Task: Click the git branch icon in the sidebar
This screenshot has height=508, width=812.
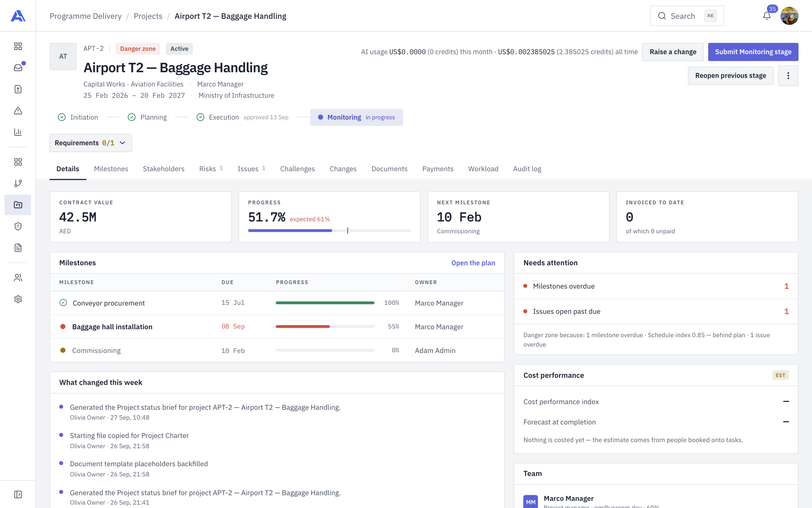Action: click(18, 183)
